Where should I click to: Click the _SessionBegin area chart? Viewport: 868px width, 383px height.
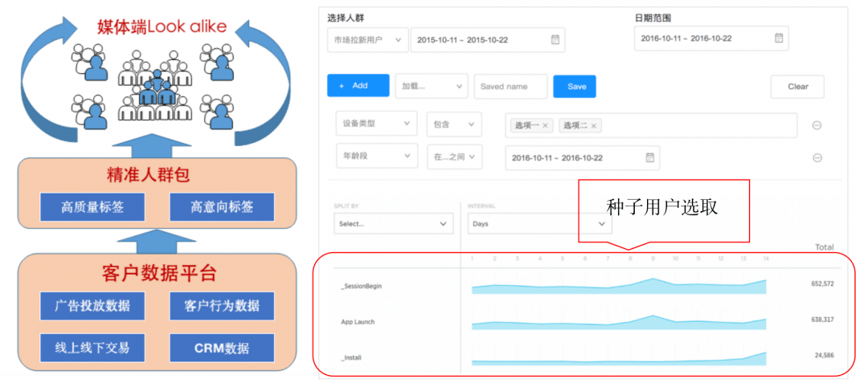619,286
